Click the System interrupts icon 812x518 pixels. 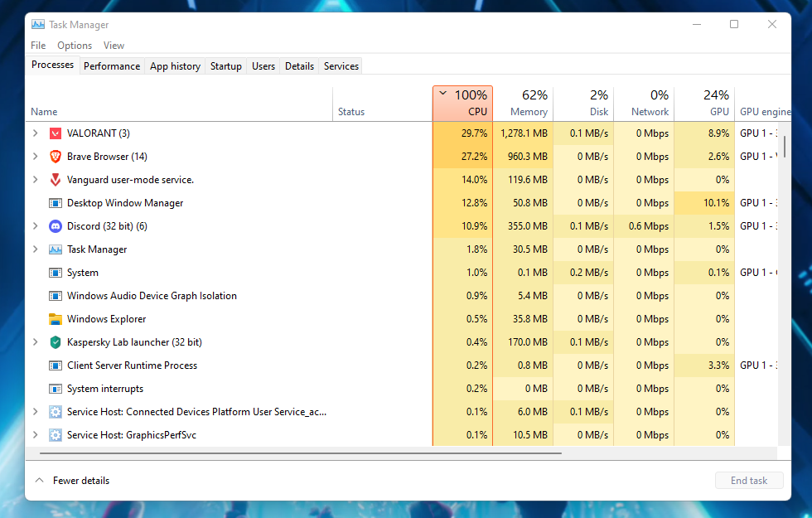click(x=56, y=389)
